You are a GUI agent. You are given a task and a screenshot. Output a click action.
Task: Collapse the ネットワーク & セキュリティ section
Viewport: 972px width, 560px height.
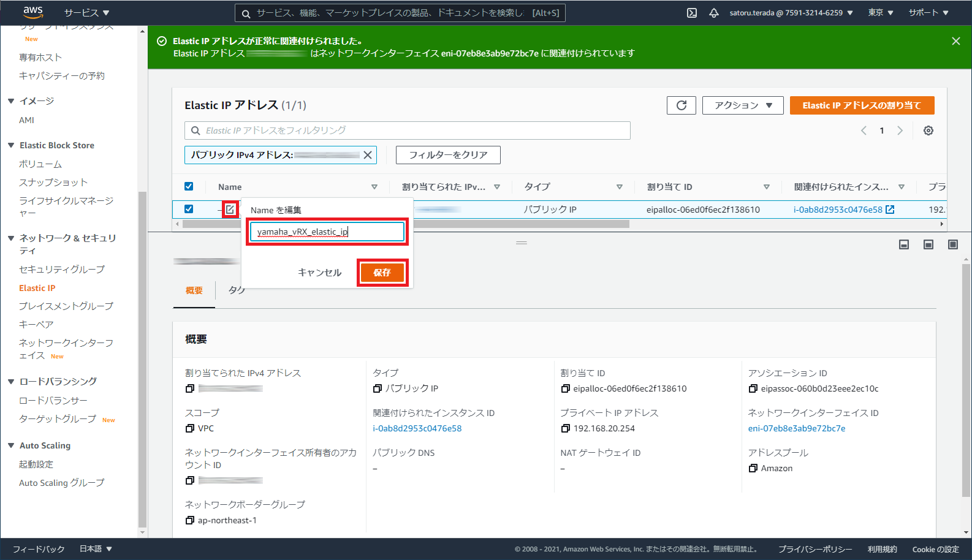click(x=11, y=238)
